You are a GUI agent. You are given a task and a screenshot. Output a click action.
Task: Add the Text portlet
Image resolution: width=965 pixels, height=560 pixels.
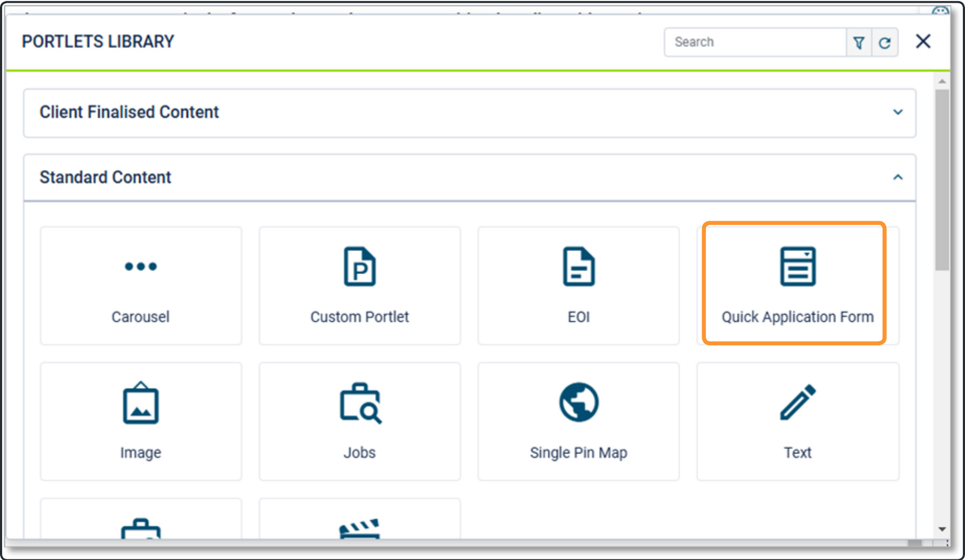(797, 421)
